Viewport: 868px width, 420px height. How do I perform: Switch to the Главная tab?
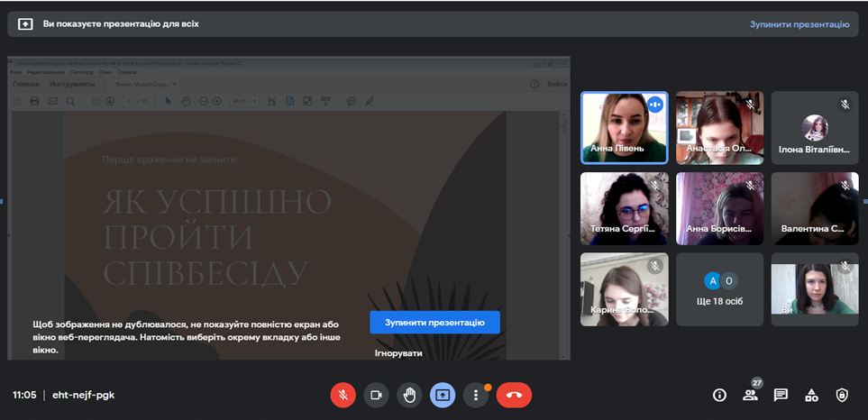pyautogui.click(x=26, y=84)
